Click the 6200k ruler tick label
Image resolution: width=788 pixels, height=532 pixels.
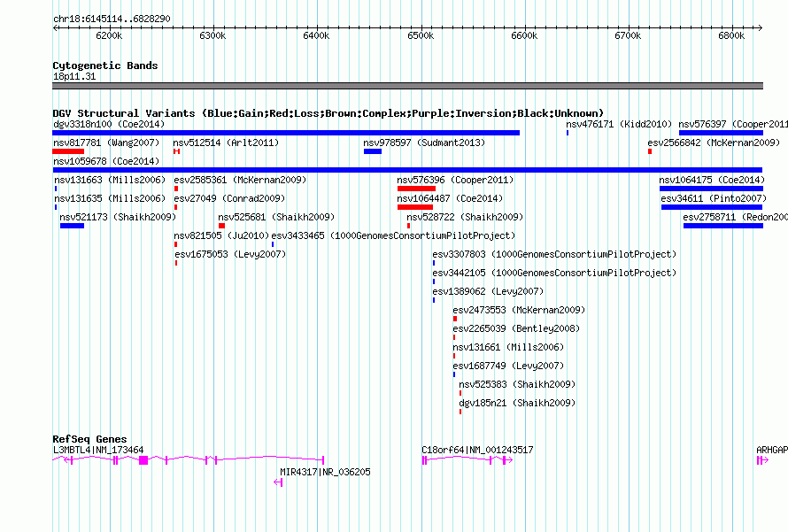point(109,35)
